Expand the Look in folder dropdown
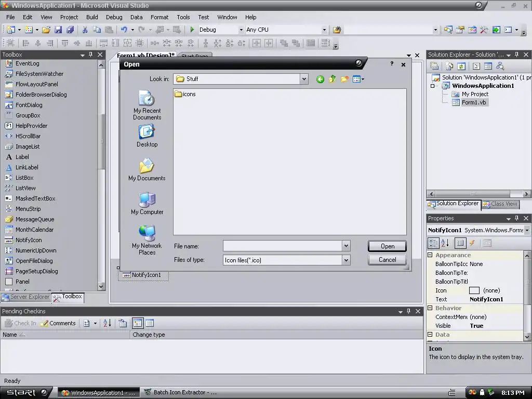This screenshot has width=532, height=399. click(304, 79)
